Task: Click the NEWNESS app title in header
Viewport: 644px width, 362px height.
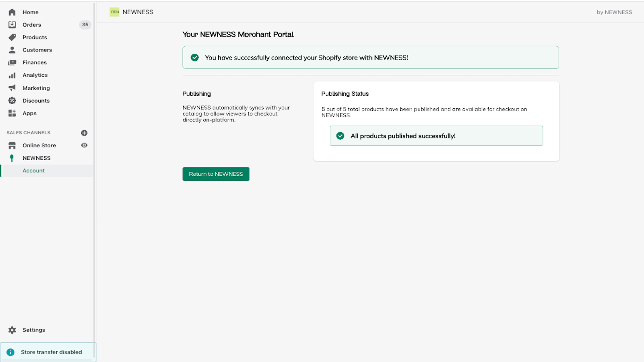Action: tap(138, 12)
